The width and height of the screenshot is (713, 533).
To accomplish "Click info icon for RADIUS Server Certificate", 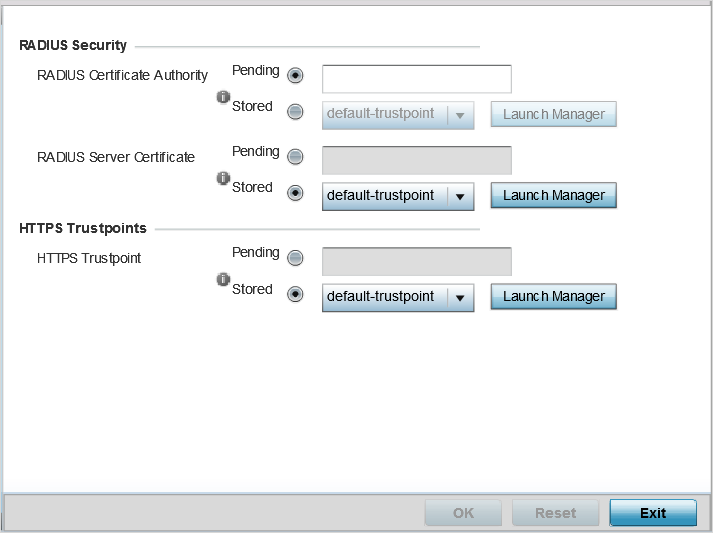I will tap(223, 178).
